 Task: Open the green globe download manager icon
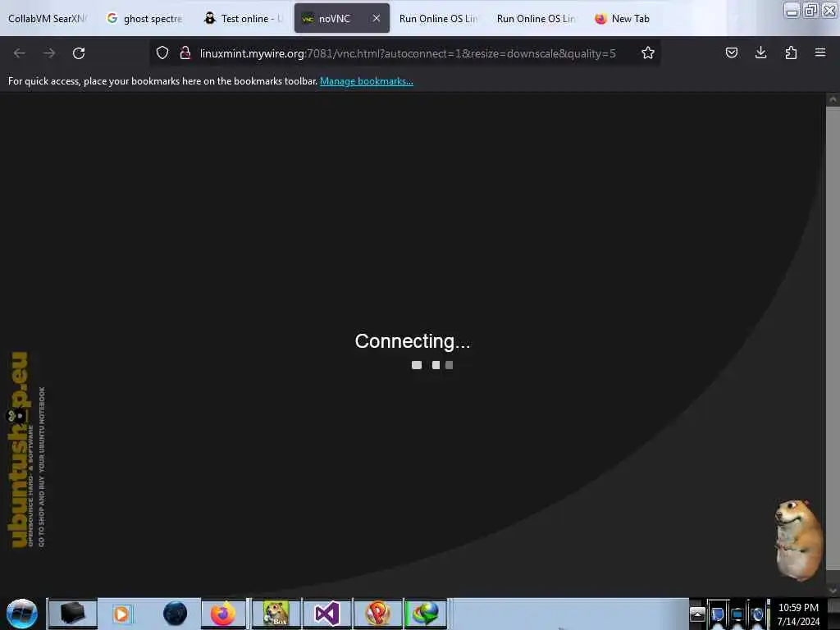pos(426,614)
